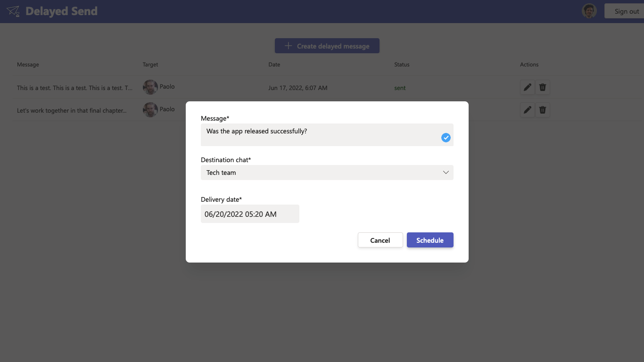Viewport: 644px width, 362px height.
Task: Open the user profile avatar
Action: pos(589,11)
